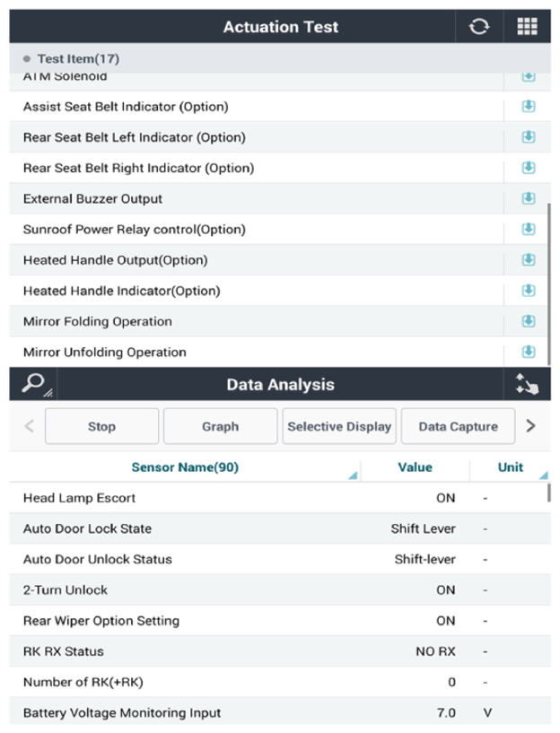Open the grid menu icon in Actuation Test

click(527, 27)
